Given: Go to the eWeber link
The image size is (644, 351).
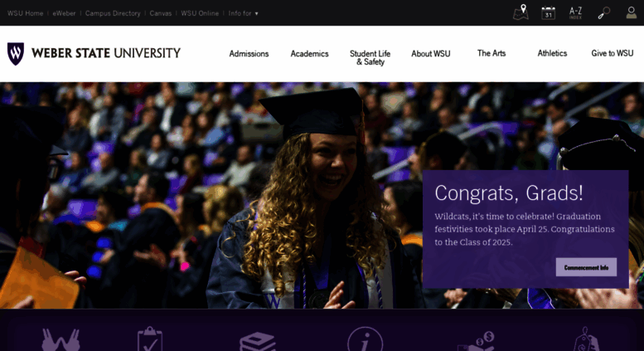Looking at the screenshot, I should (64, 13).
